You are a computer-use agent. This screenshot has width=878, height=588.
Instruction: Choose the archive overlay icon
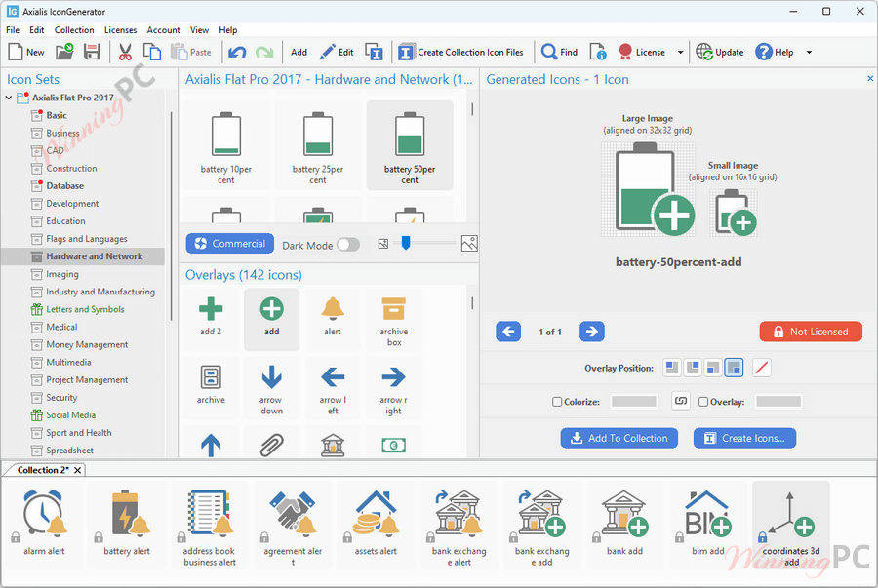211,386
